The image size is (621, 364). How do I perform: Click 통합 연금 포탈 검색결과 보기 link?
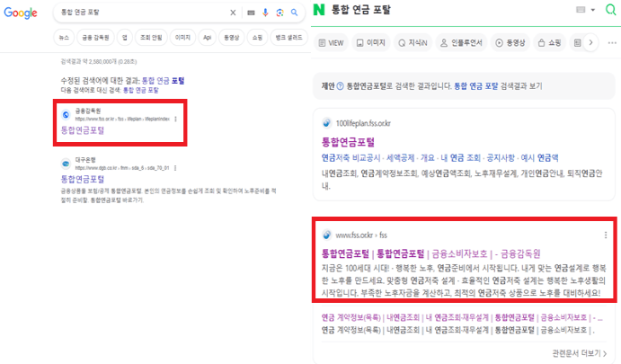tap(498, 86)
